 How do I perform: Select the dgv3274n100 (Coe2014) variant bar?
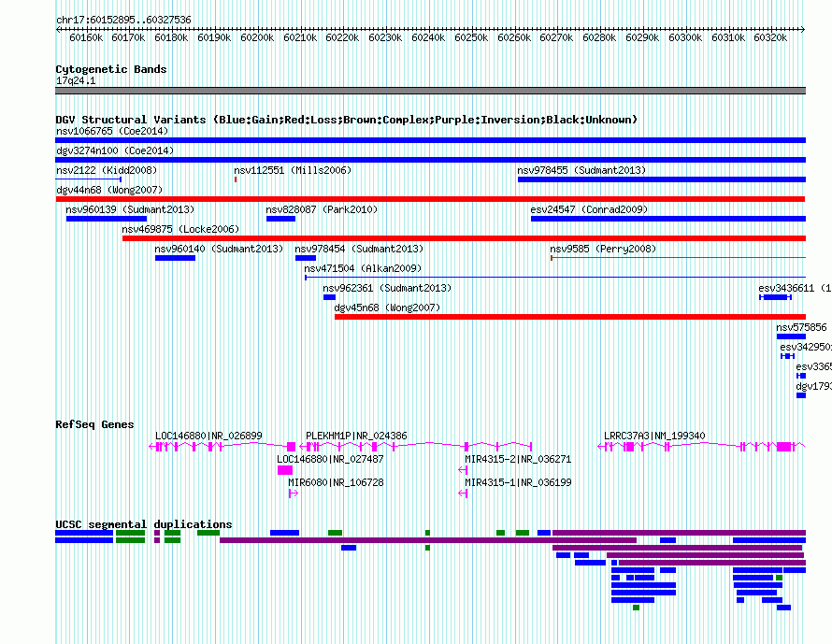pyautogui.click(x=430, y=160)
